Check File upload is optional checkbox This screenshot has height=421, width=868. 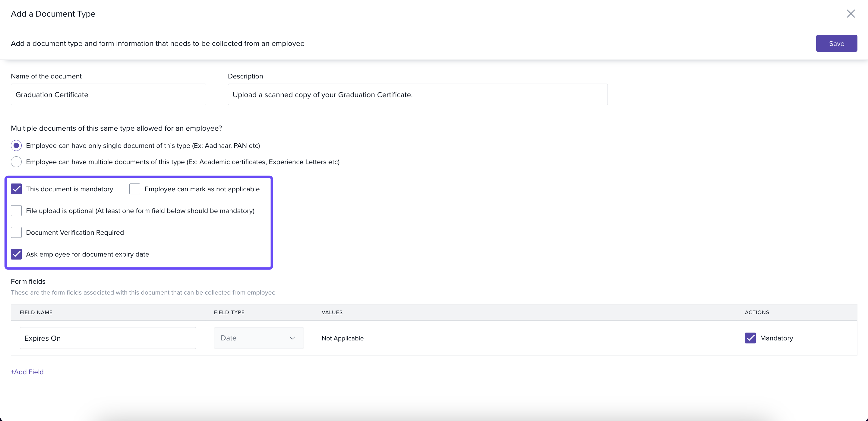click(x=16, y=211)
